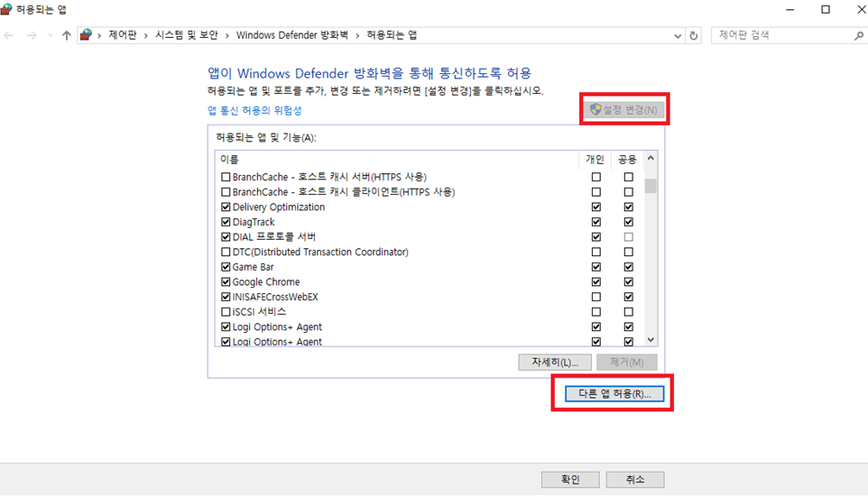Screen dimensions: 868x497
Task: Open recent locations dropdown next to forward arrow
Action: pos(51,35)
